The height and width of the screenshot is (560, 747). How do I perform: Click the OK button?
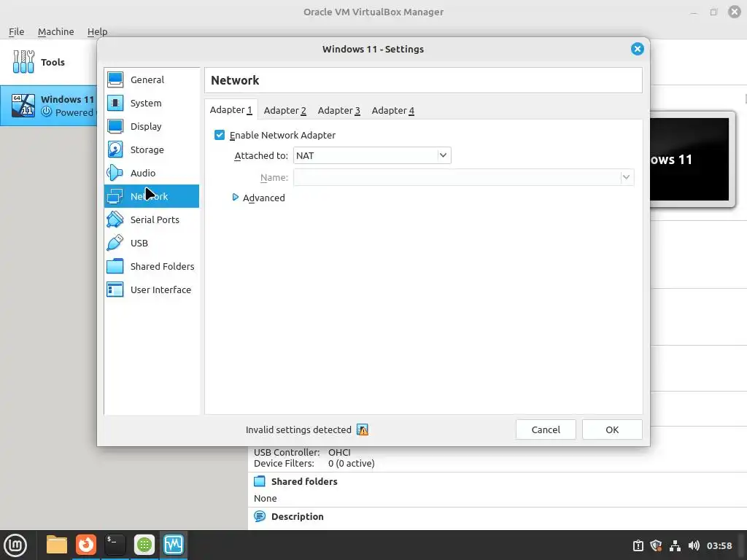(x=612, y=429)
